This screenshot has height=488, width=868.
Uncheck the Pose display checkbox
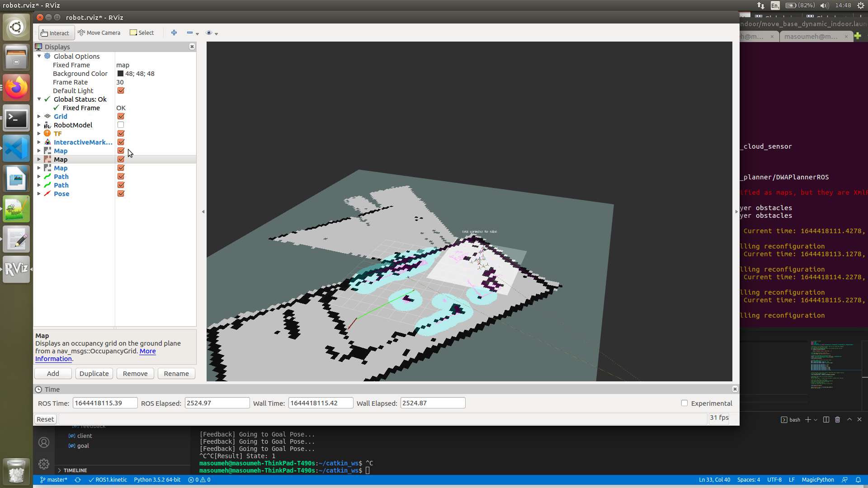[121, 193]
